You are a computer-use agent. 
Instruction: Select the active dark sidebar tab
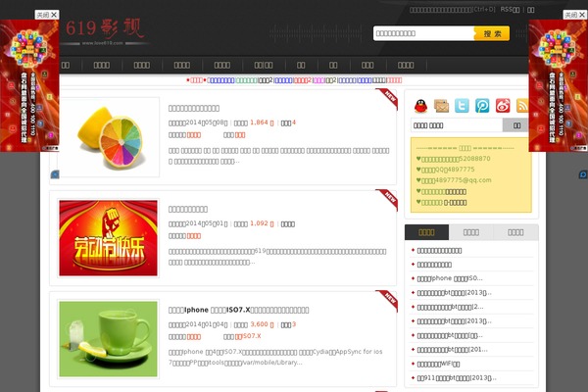pos(426,232)
